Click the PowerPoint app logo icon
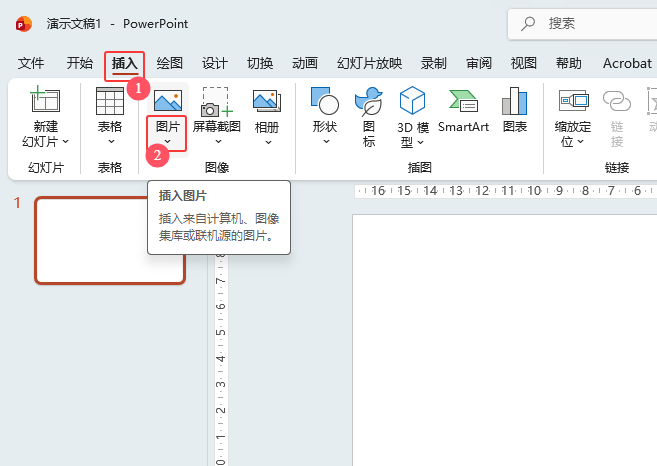This screenshot has height=466, width=657. click(x=24, y=24)
